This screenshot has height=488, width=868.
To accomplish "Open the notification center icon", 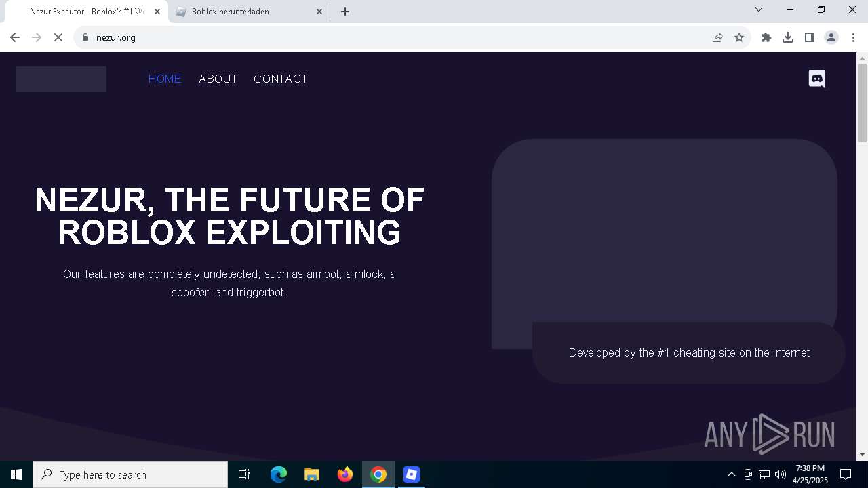I will coord(846,474).
